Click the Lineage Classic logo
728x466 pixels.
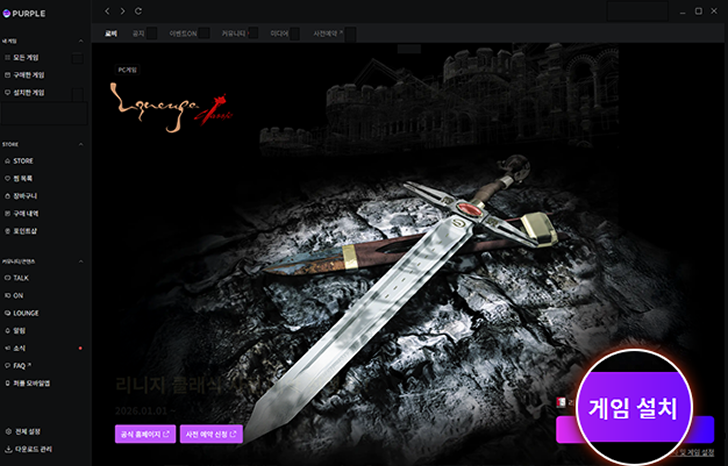pyautogui.click(x=172, y=107)
